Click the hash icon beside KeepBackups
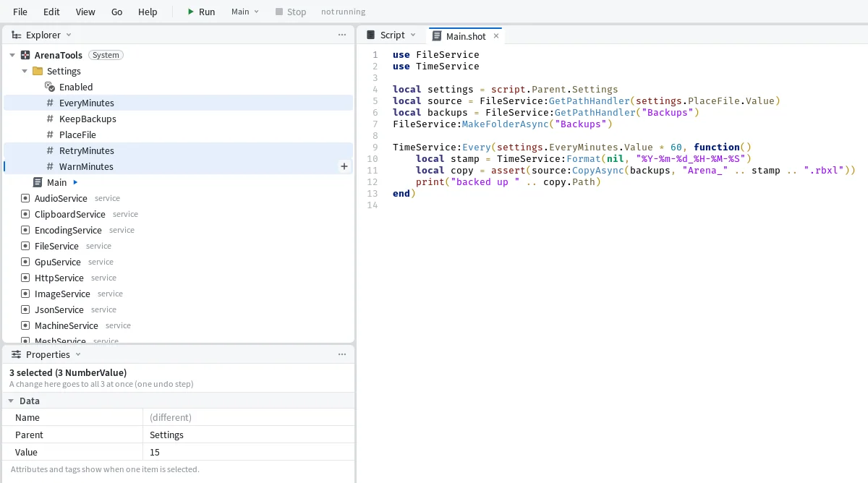This screenshot has height=483, width=868. pyautogui.click(x=50, y=119)
